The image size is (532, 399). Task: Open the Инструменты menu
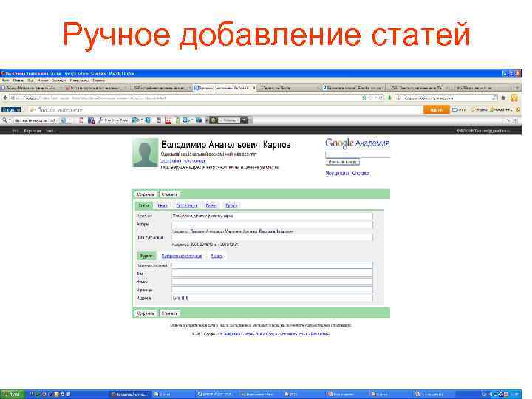[x=79, y=81]
